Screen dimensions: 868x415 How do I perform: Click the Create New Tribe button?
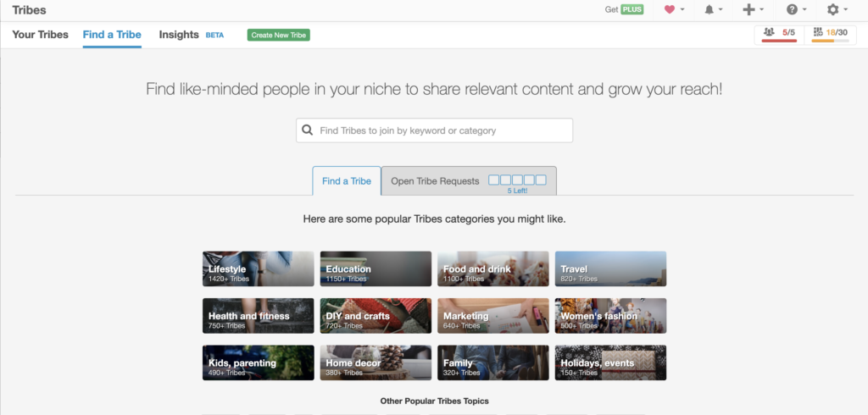pos(278,35)
